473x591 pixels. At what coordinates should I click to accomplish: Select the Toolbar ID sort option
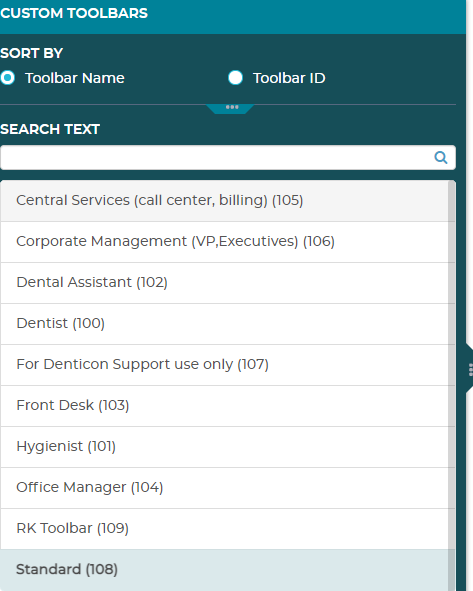coord(235,78)
